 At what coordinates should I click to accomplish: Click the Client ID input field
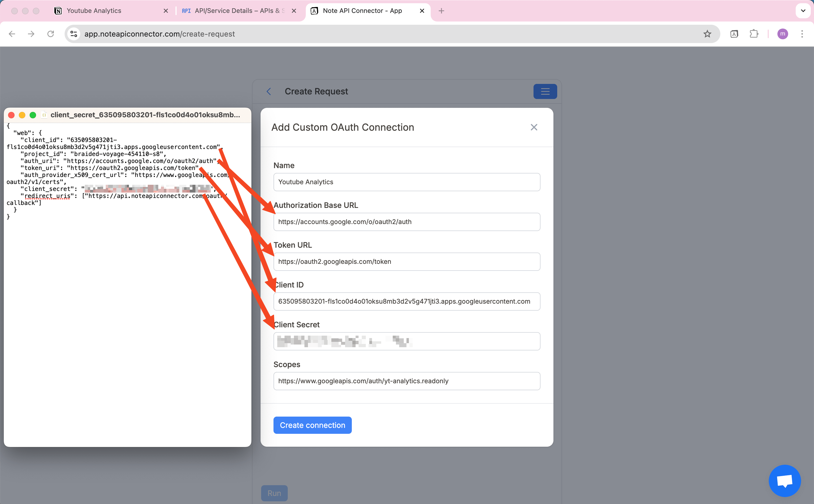[406, 301]
